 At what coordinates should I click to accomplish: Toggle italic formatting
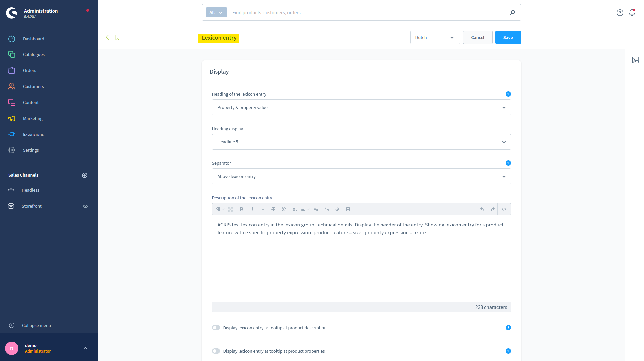coord(252,209)
